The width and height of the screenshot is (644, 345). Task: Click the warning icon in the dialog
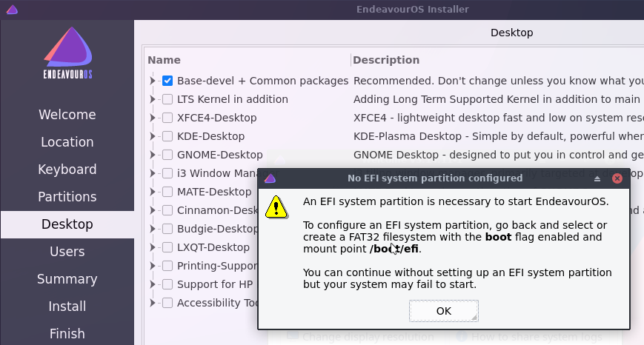coord(276,207)
